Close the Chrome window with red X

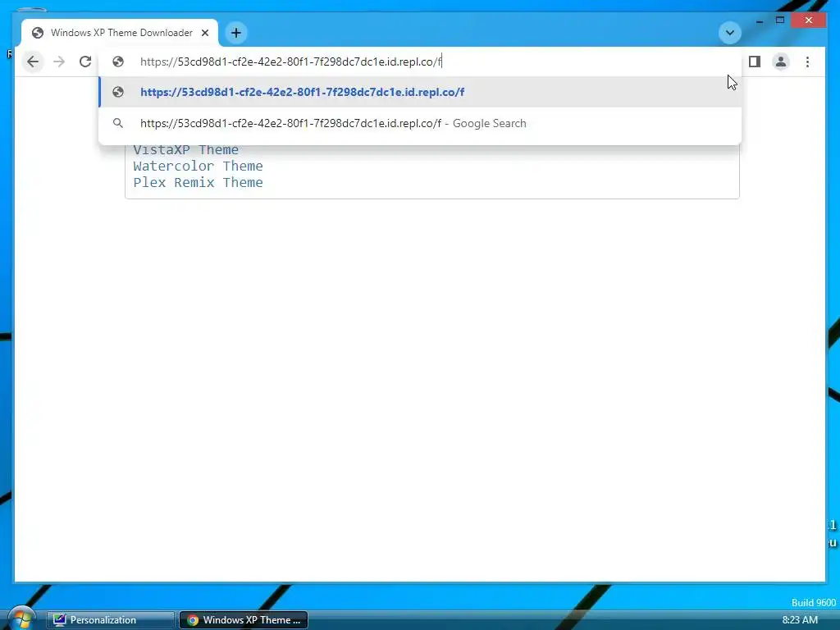pyautogui.click(x=809, y=21)
